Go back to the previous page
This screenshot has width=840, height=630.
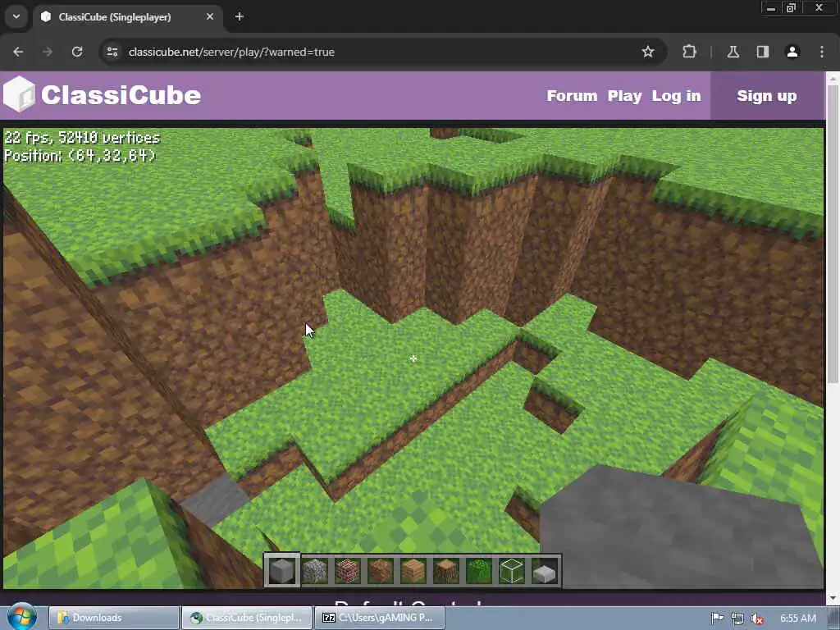tap(18, 52)
